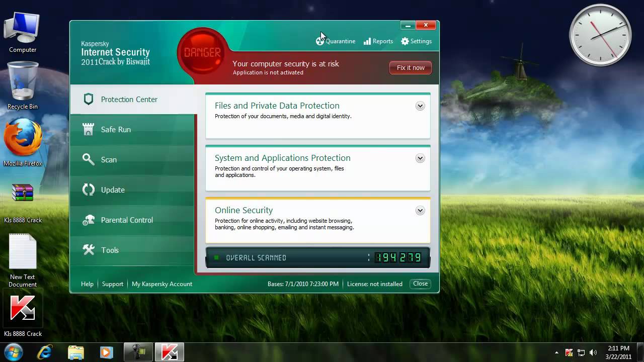The image size is (644, 362).
Task: Open the Quarantine section
Action: pos(336,41)
